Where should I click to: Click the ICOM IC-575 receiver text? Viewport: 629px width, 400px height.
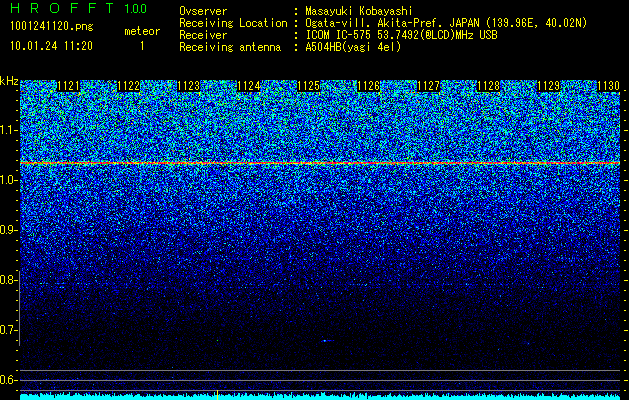coord(401,35)
